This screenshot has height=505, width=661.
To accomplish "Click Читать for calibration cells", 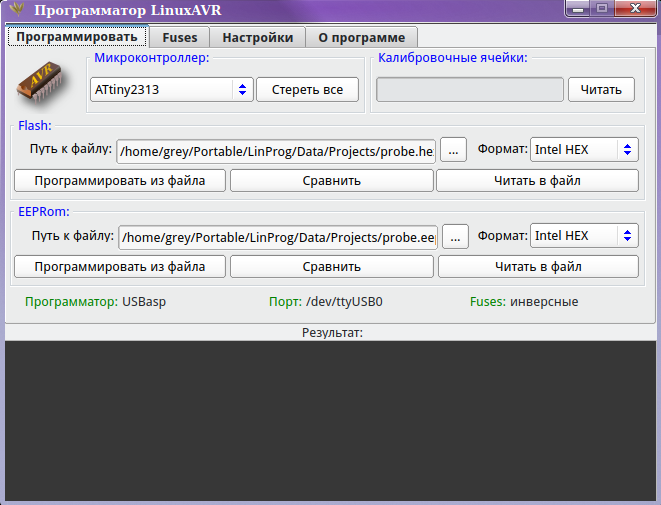I will point(601,89).
